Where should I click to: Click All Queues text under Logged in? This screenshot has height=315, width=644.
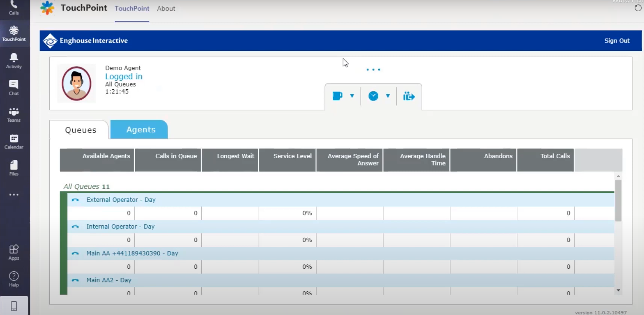120,84
